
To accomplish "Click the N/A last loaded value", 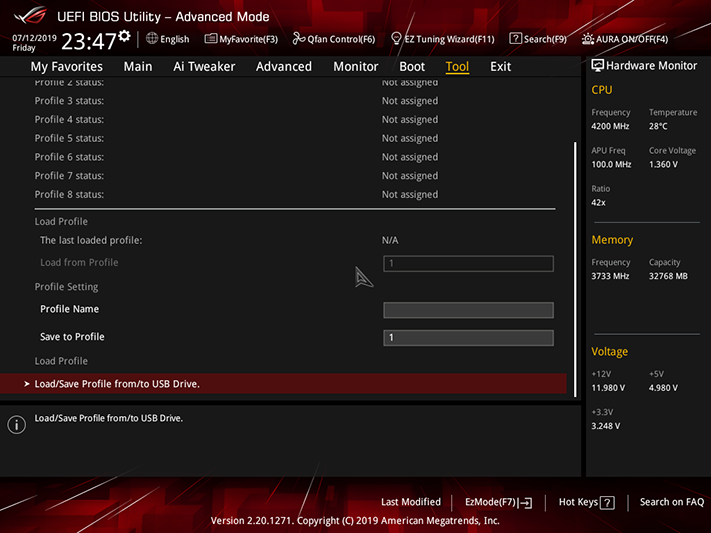I will [390, 240].
